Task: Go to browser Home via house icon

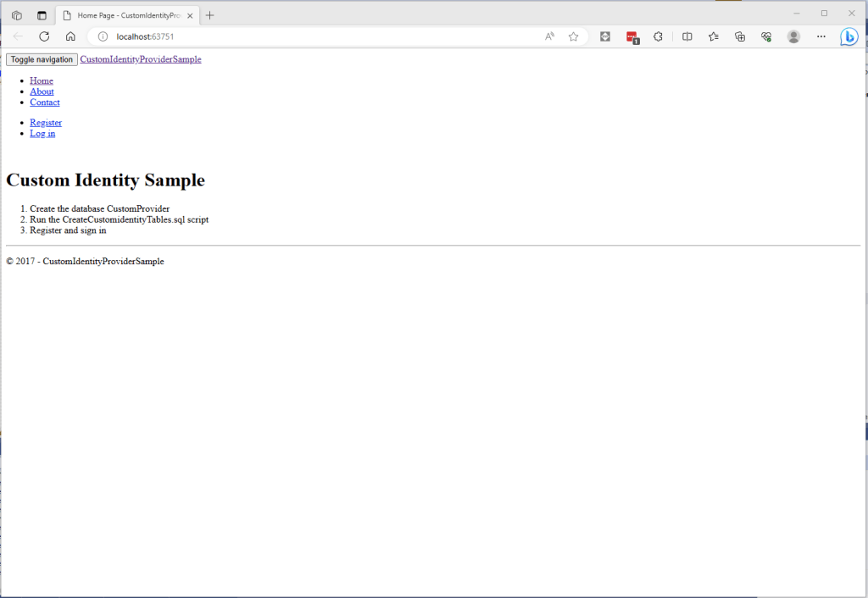Action: coord(70,36)
